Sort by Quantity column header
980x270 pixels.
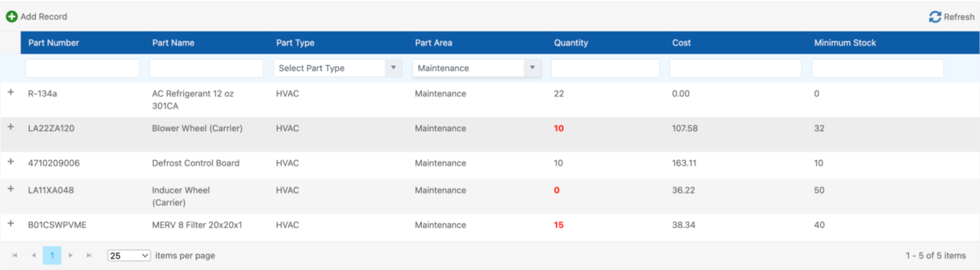tap(571, 43)
